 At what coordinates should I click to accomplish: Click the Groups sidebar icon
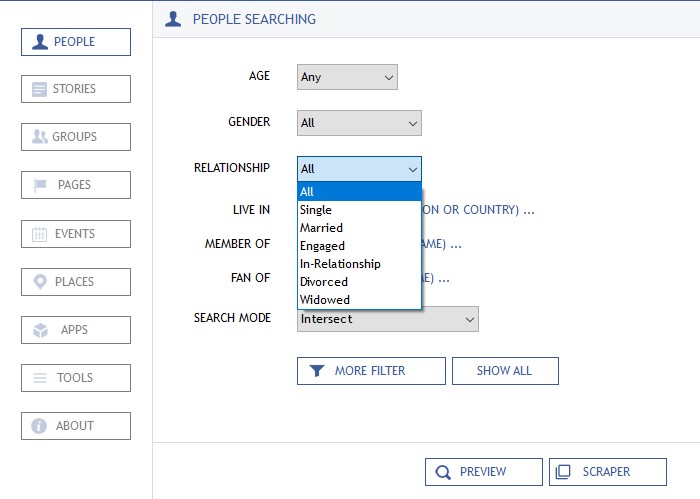coord(40,137)
